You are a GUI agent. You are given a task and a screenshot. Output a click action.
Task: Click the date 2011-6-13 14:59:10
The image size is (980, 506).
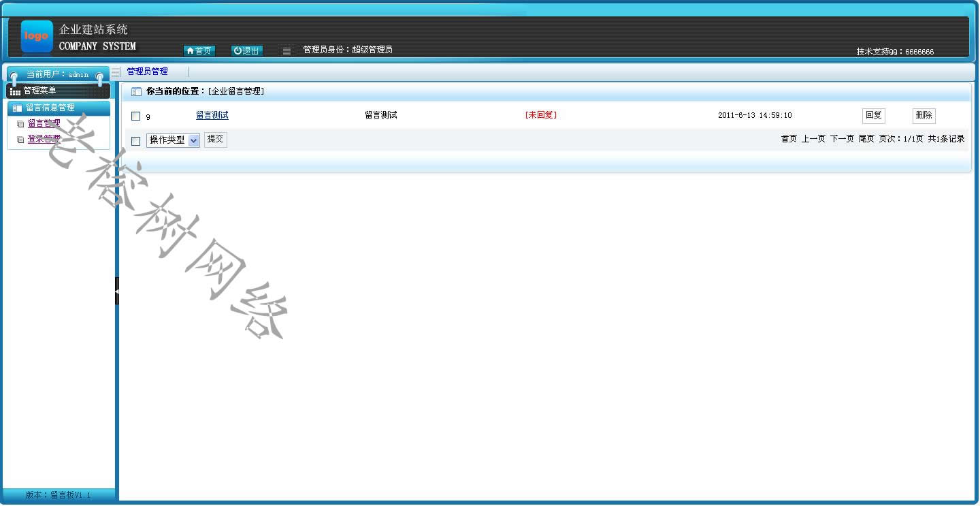[755, 116]
